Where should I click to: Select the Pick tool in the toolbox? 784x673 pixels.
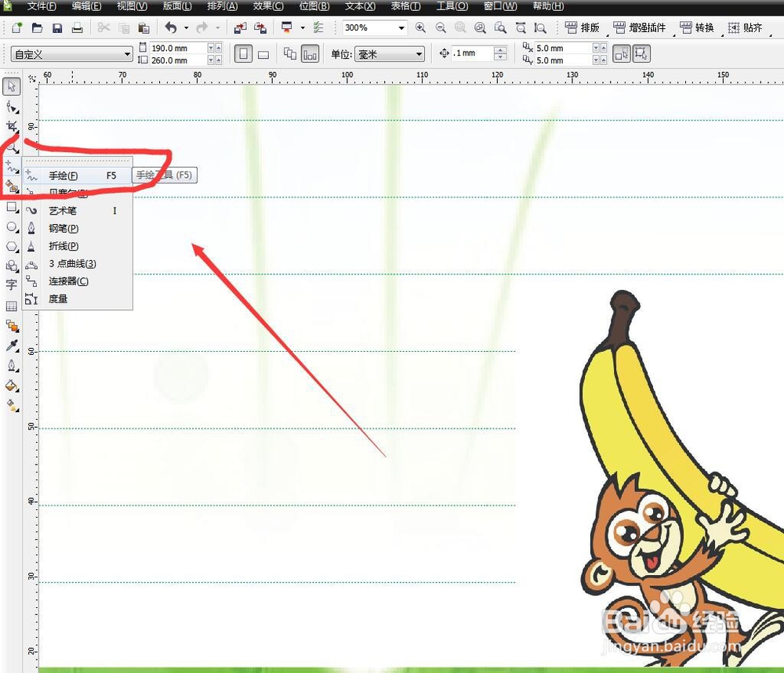[x=12, y=86]
